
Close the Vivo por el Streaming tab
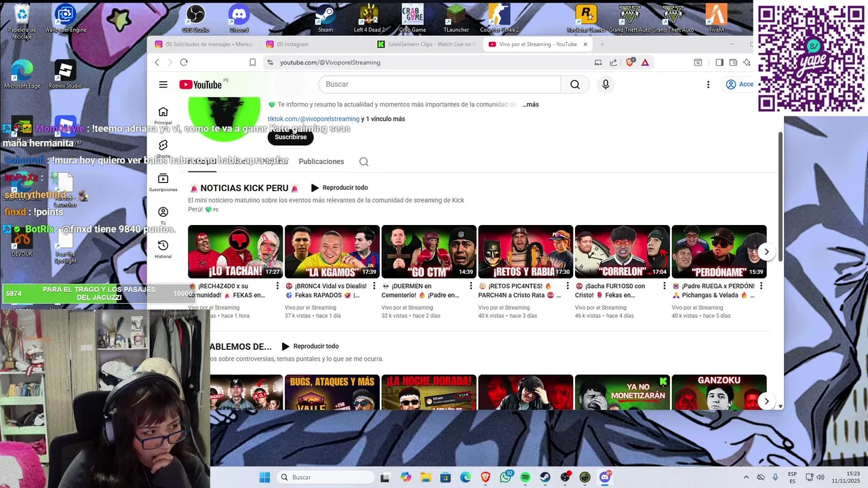[585, 44]
